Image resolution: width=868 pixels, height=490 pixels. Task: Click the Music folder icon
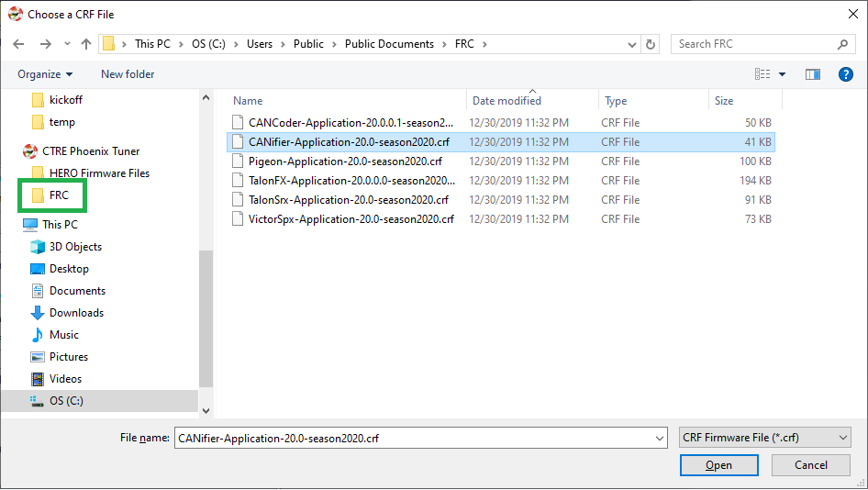[38, 335]
